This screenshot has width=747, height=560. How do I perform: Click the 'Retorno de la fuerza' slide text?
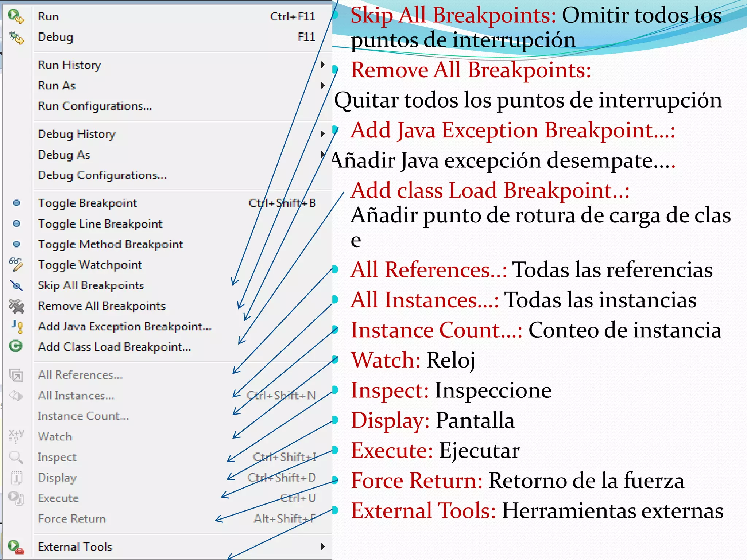[587, 481]
